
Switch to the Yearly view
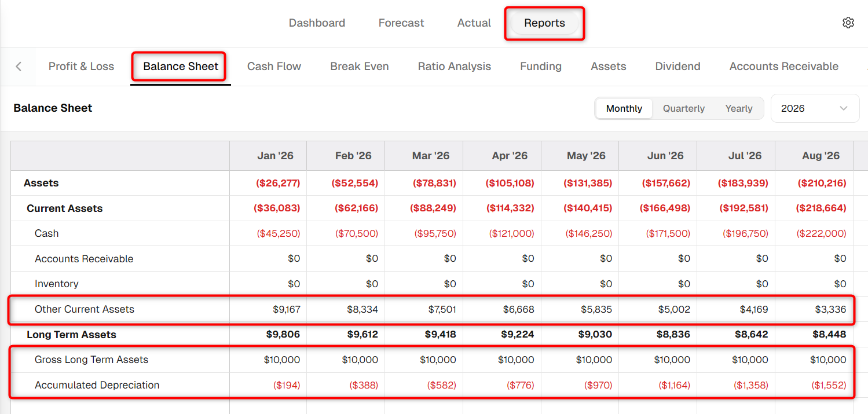click(738, 108)
